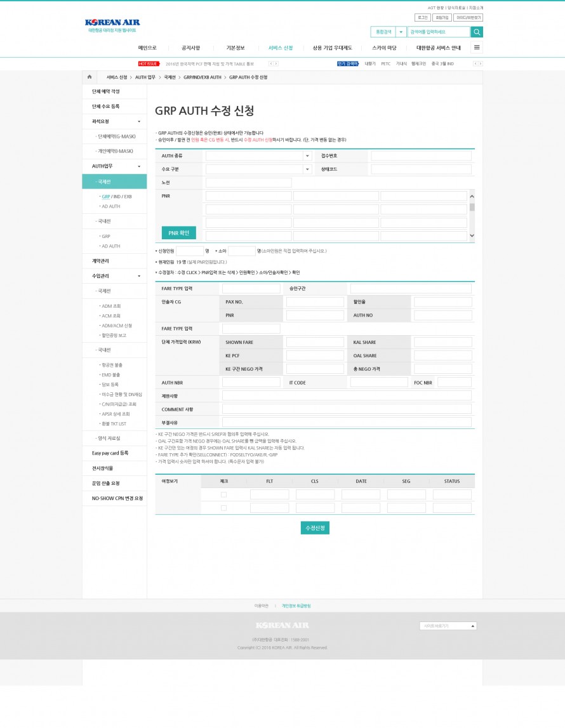Click the PNR 확인 button
The width and height of the screenshot is (565, 728).
[x=178, y=233]
